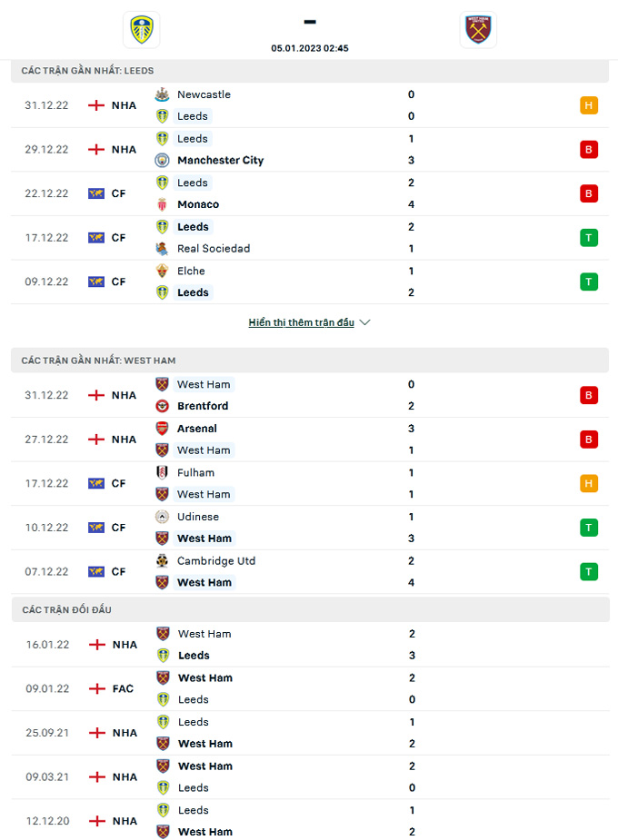Click the West Ham crest in header
618x840 pixels.
tap(478, 30)
